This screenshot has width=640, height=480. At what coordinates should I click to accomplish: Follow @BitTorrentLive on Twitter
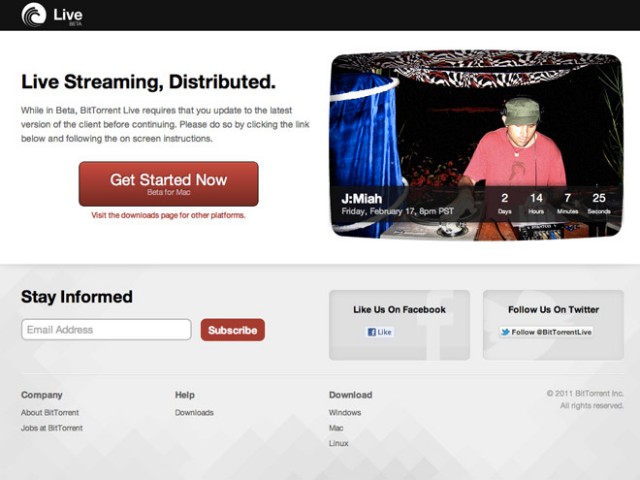point(546,332)
